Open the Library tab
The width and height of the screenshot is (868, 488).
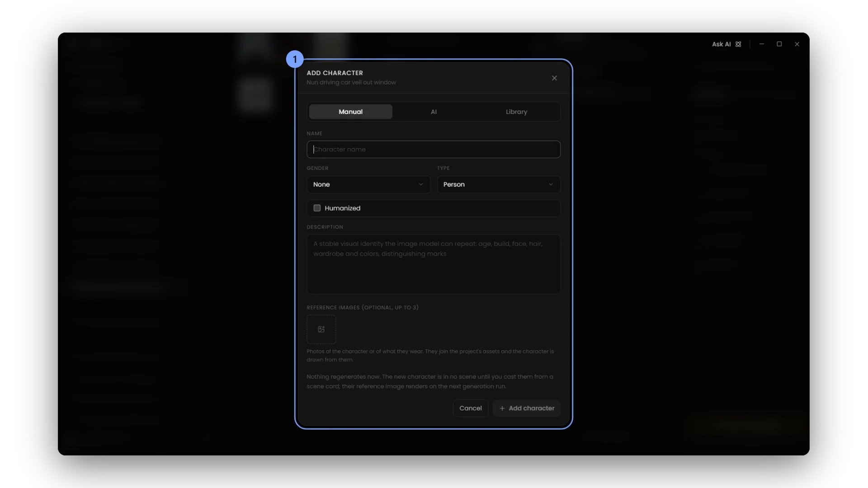click(x=516, y=112)
